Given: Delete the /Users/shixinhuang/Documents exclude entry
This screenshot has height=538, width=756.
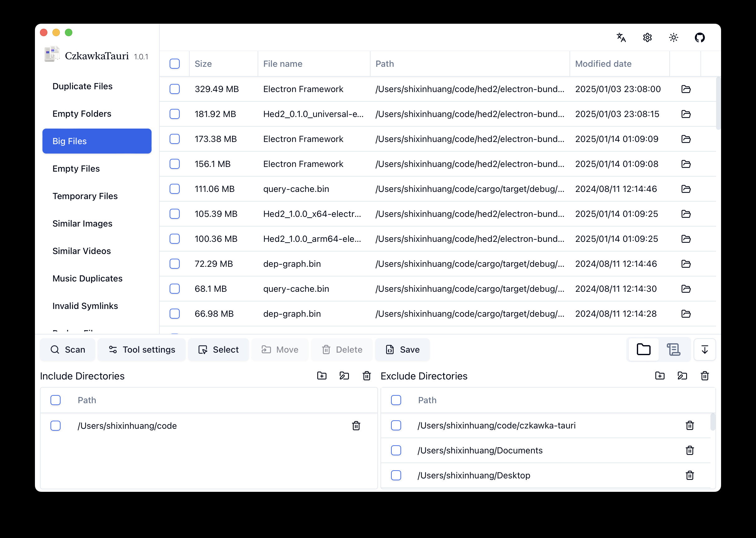Looking at the screenshot, I should pyautogui.click(x=690, y=450).
